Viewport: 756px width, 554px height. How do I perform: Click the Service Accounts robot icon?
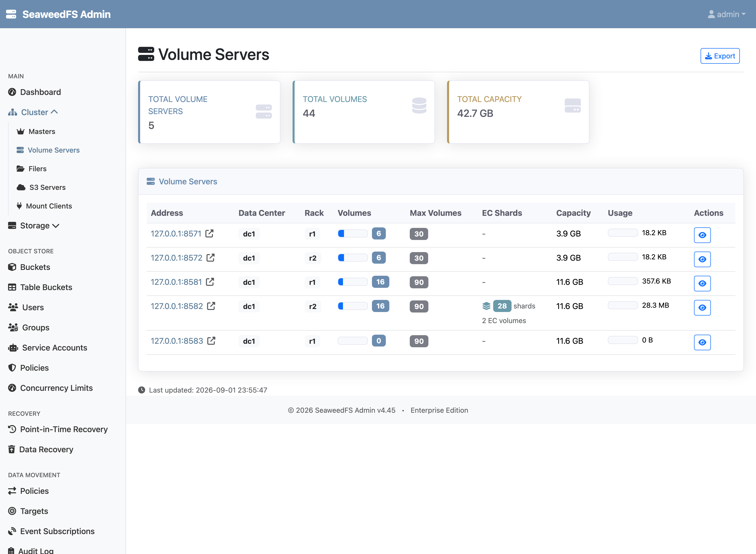pyautogui.click(x=13, y=348)
